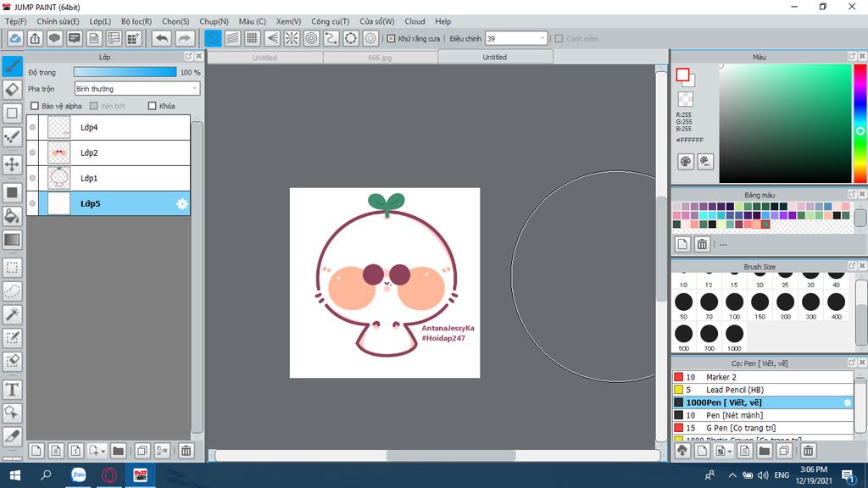Image resolution: width=868 pixels, height=488 pixels.
Task: Choose the Magic Wand tool
Action: (12, 314)
